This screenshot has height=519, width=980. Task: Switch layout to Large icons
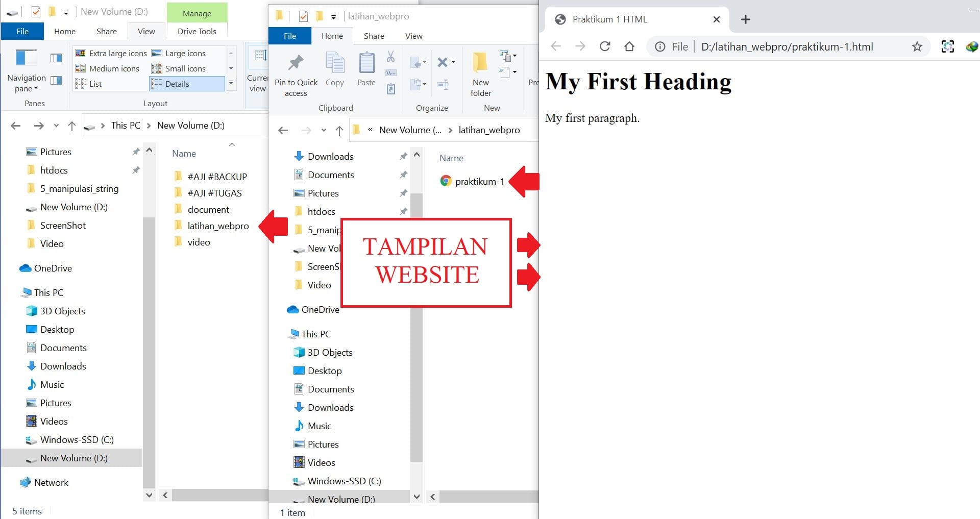tap(185, 53)
